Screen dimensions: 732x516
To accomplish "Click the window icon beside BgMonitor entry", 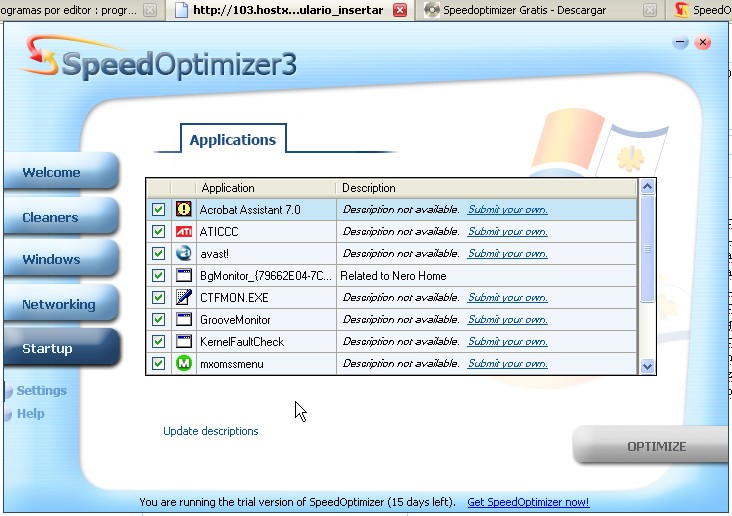I will 183,275.
